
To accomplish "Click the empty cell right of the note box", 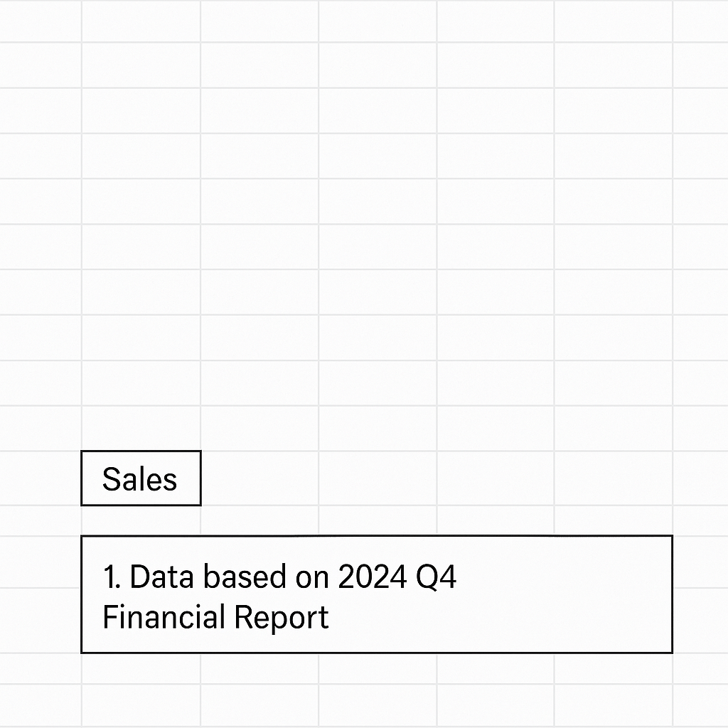I will (x=700, y=594).
